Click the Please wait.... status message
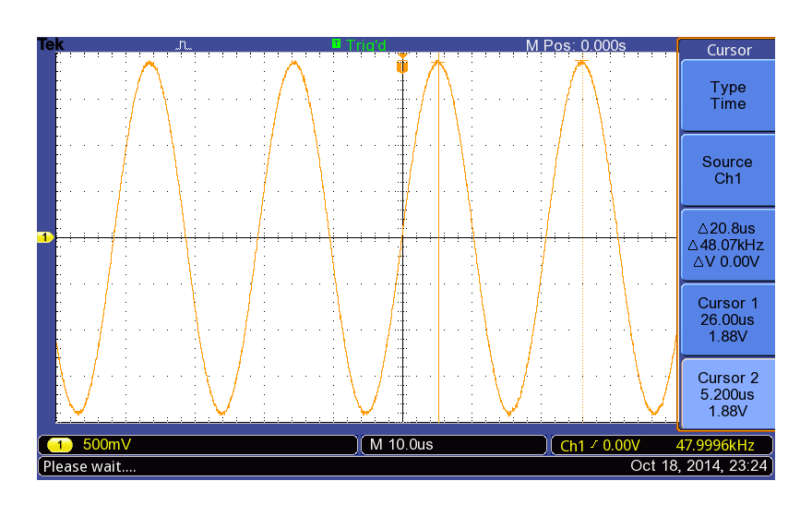Viewport: 812px width, 517px height. point(90,467)
